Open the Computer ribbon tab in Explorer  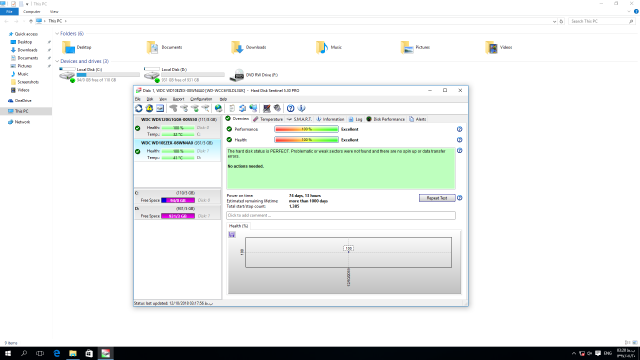(31, 12)
